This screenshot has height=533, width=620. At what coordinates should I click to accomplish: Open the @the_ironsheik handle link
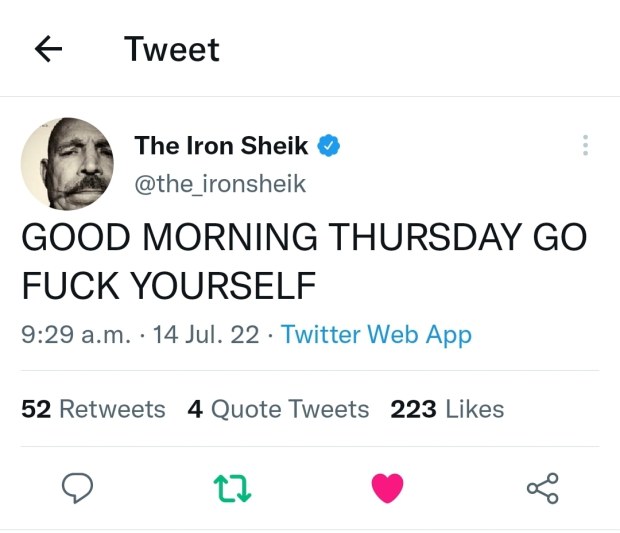(x=220, y=184)
